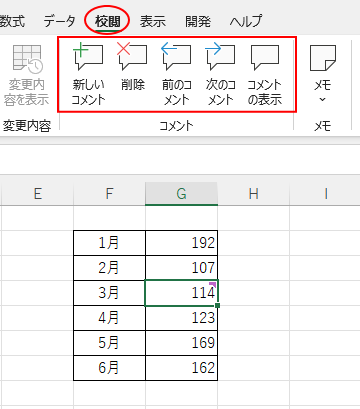Click the fill handle of the selected cell

[218, 305]
